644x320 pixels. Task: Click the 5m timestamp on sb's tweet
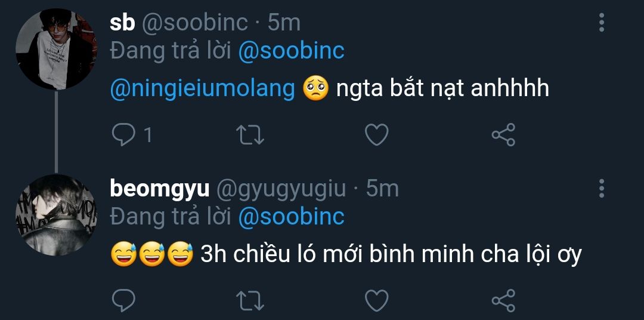point(284,23)
